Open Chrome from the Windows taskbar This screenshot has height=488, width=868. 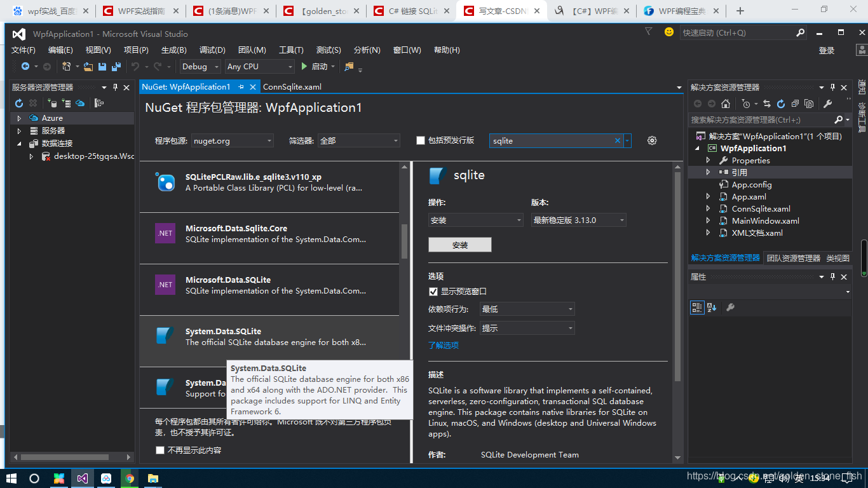[130, 478]
